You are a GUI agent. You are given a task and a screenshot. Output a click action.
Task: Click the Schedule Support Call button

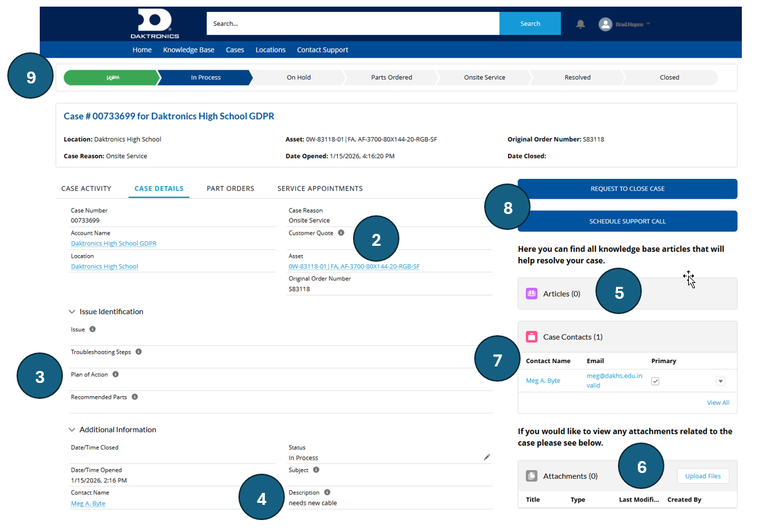point(628,221)
